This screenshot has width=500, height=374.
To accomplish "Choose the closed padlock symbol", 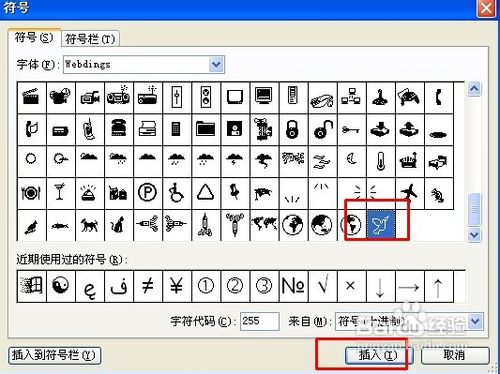I will pos(293,129).
